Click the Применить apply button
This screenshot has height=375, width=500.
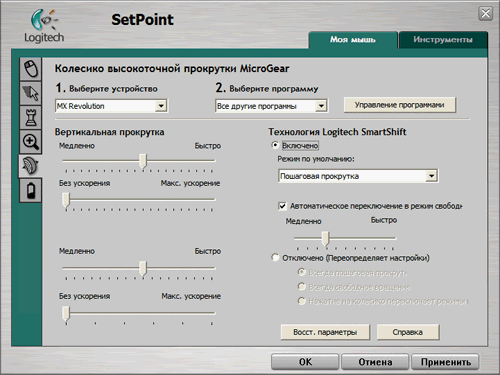point(446,362)
